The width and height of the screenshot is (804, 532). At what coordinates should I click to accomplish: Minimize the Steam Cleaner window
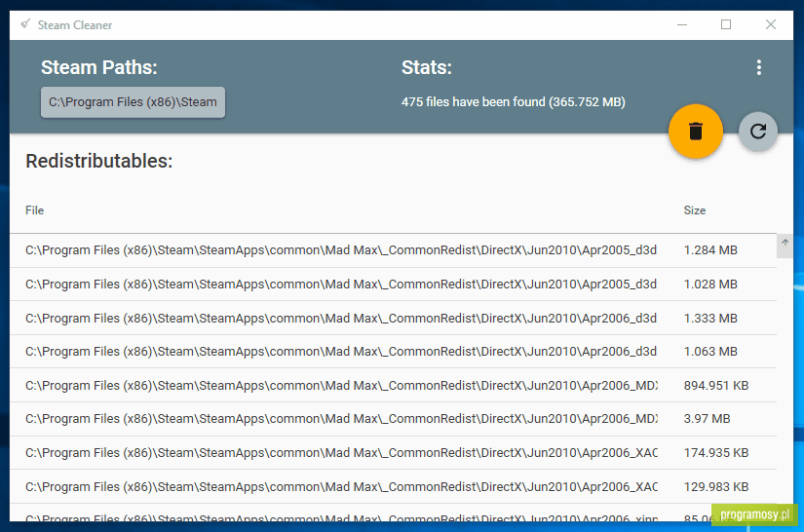click(682, 24)
